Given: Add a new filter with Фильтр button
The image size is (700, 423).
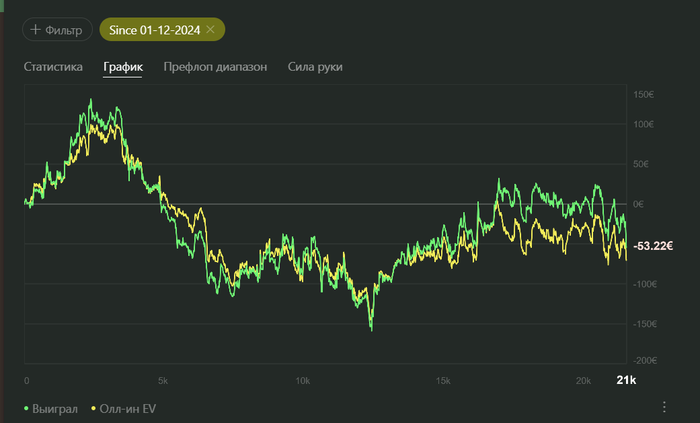Looking at the screenshot, I should coord(57,29).
